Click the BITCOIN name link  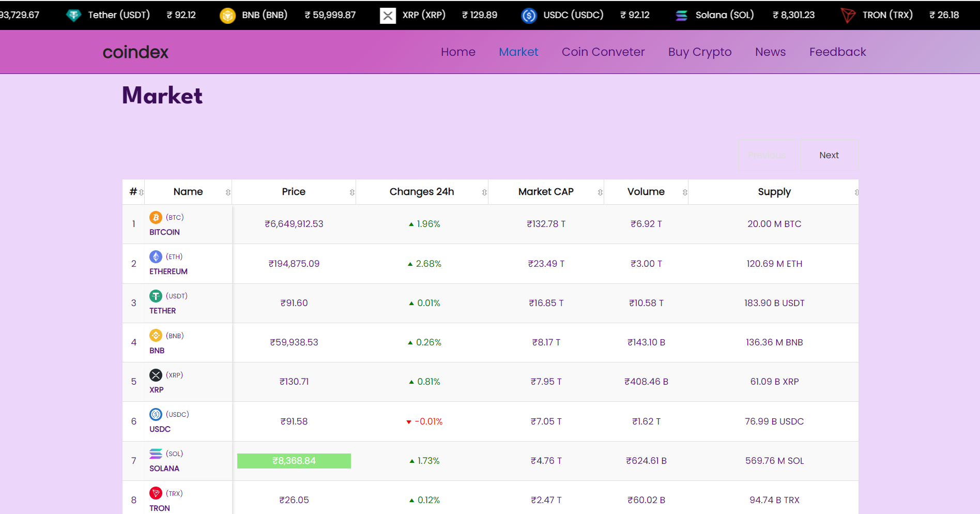click(164, 232)
